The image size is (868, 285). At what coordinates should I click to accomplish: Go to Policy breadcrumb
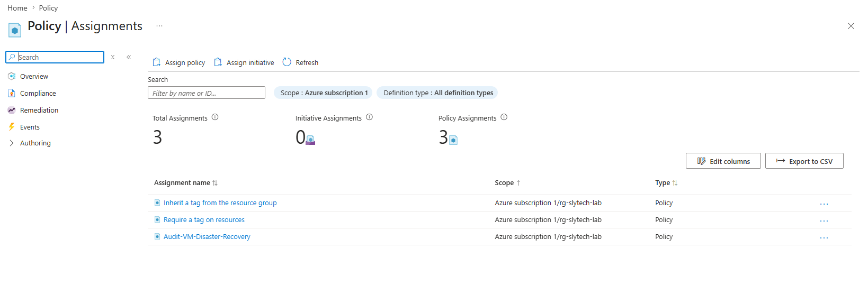[48, 8]
